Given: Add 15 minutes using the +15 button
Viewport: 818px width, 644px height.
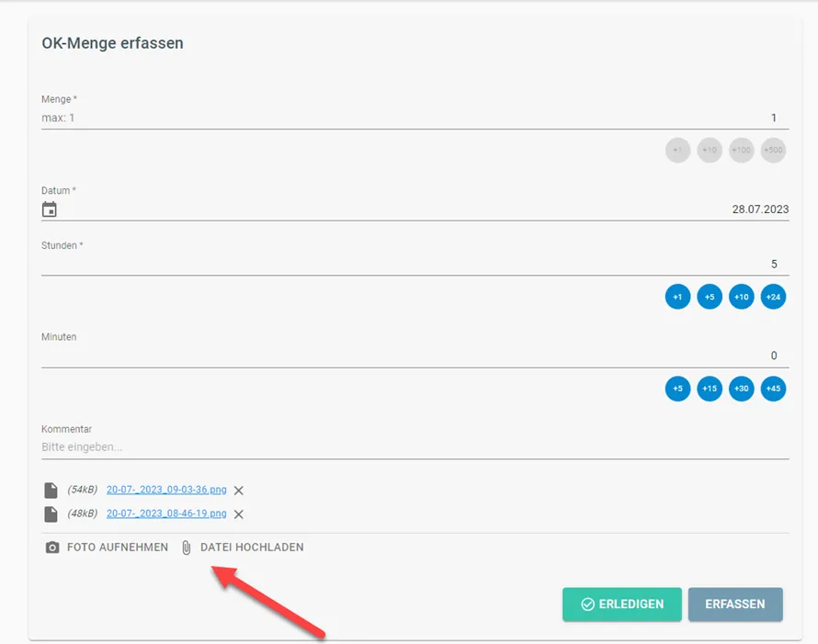Looking at the screenshot, I should pyautogui.click(x=710, y=389).
